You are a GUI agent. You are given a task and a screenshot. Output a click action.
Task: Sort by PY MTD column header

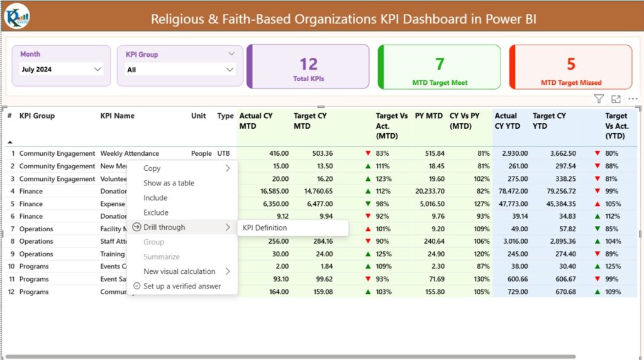(x=429, y=116)
